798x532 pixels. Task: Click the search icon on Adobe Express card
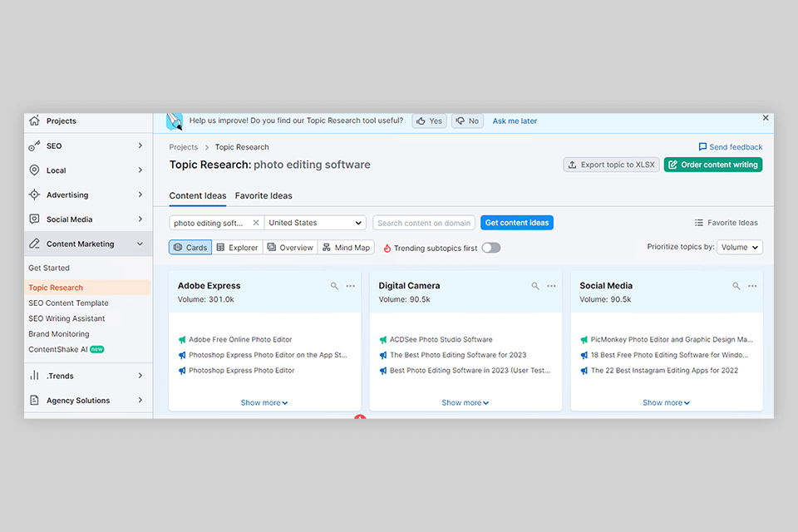pyautogui.click(x=334, y=286)
